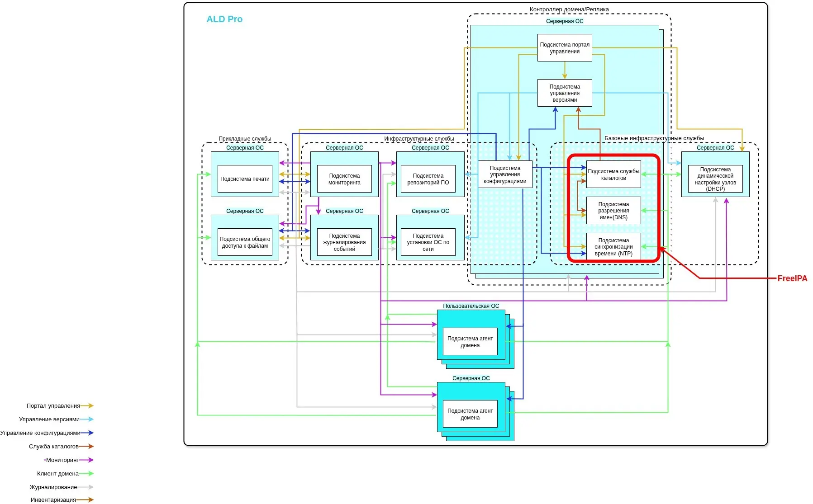Click "Серверная ОС" label above Подсистема печати
813x504 pixels.
[245, 148]
